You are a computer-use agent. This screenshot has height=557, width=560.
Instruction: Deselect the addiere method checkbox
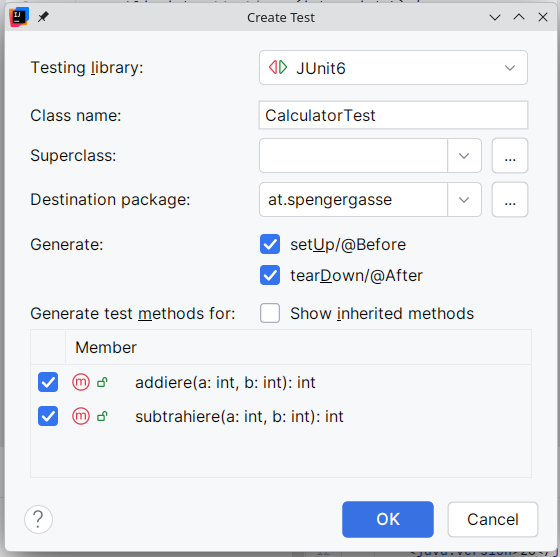[x=48, y=382]
